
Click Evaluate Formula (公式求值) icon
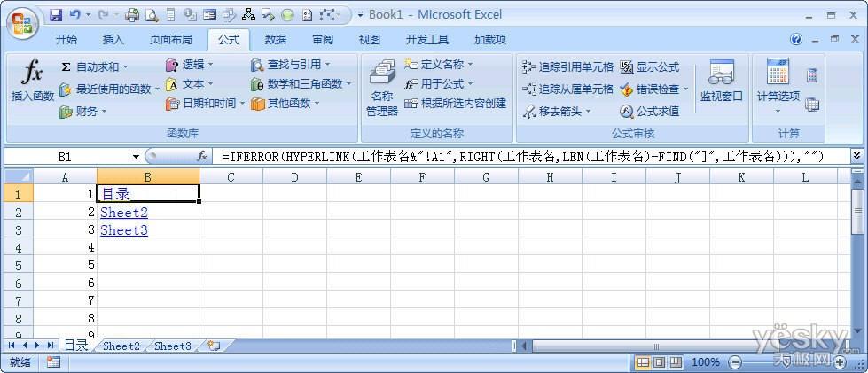pyautogui.click(x=649, y=111)
